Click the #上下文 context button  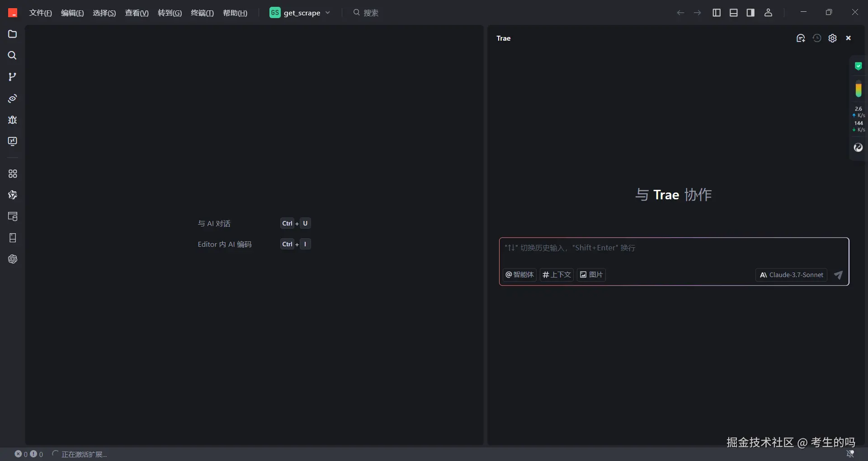[x=557, y=275]
